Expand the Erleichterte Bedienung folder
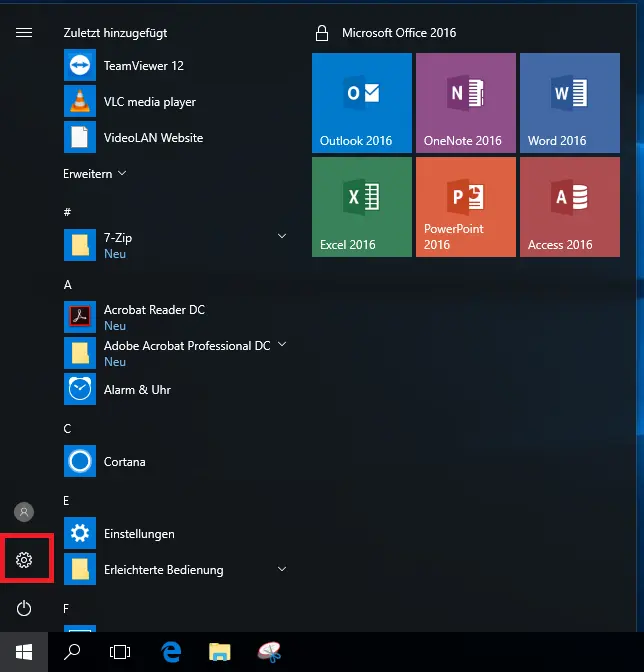The width and height of the screenshot is (644, 672). coord(282,569)
